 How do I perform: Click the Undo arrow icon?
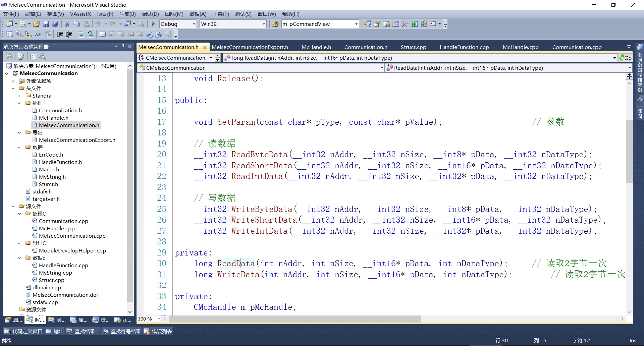point(98,24)
